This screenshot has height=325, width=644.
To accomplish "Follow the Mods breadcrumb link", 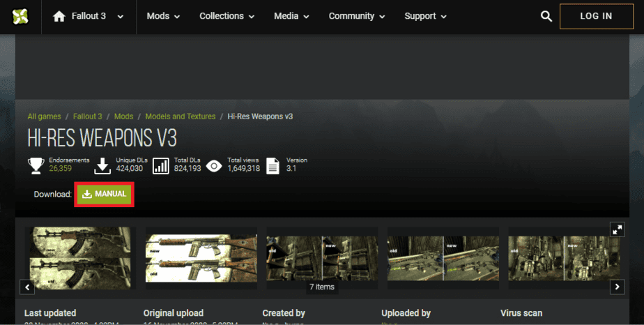I will click(123, 116).
